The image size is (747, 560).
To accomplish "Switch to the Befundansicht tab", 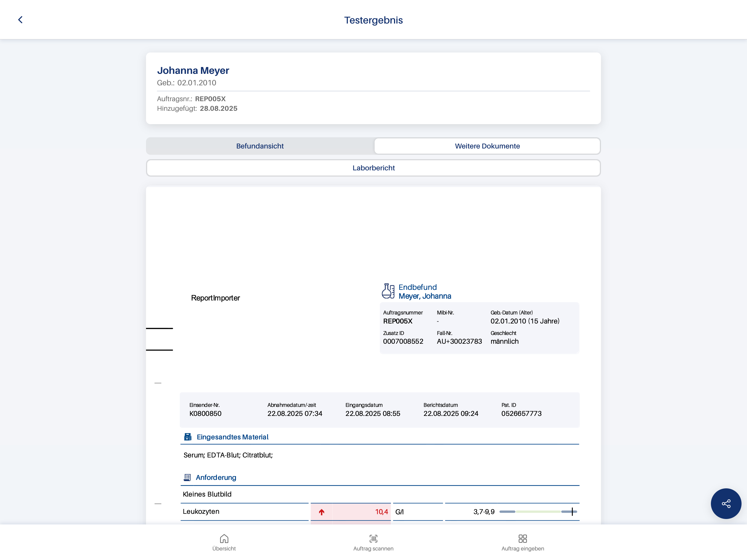I will click(x=260, y=146).
